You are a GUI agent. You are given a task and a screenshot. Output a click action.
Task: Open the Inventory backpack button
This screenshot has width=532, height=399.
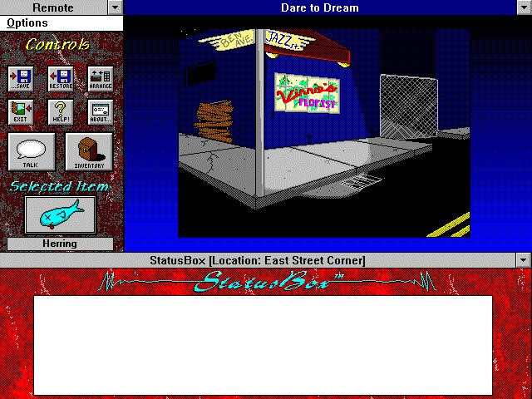89,151
